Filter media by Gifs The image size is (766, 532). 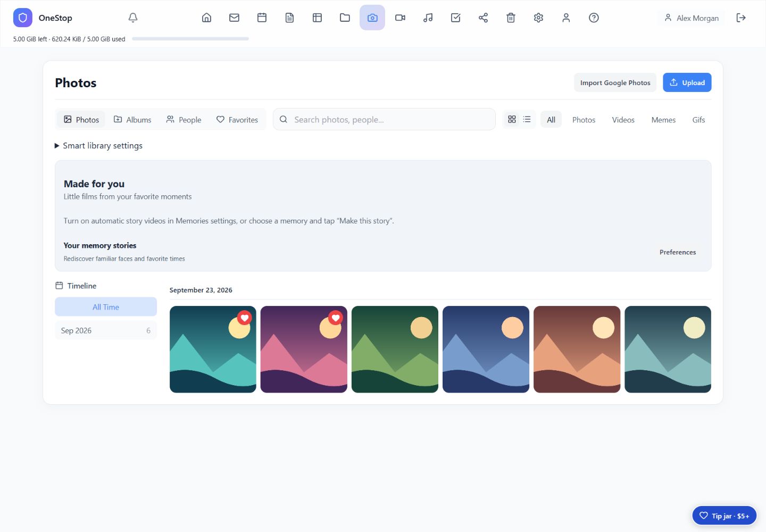(x=698, y=120)
